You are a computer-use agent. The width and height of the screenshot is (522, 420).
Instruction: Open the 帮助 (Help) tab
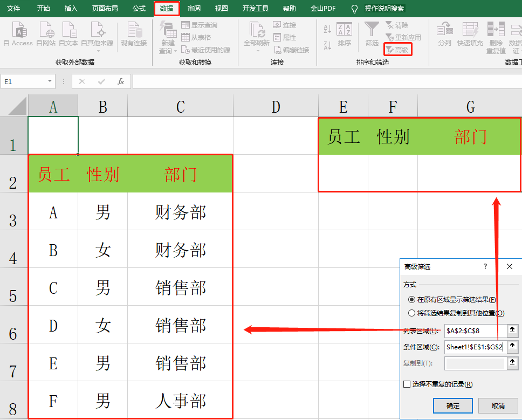289,9
